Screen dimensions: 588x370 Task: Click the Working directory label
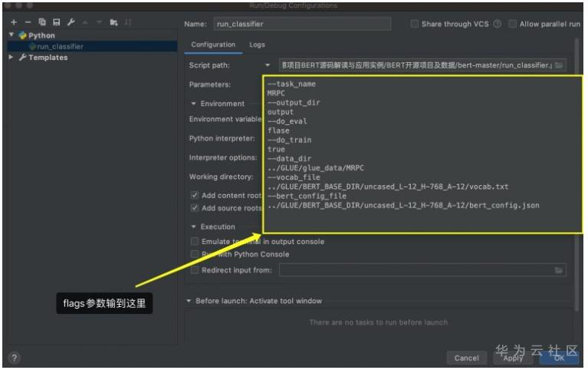222,177
